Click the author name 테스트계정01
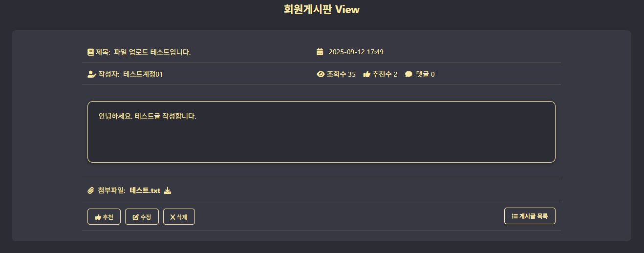This screenshot has width=644, height=253. coord(143,74)
